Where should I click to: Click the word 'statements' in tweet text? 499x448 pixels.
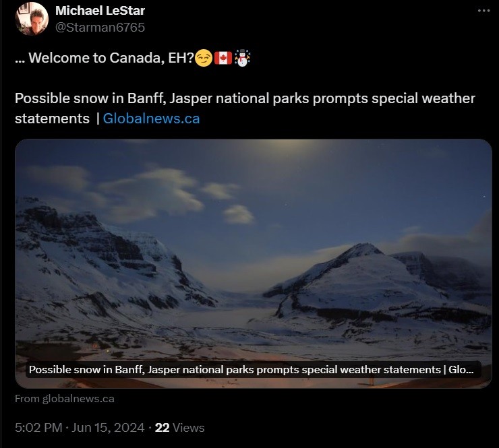pos(52,119)
